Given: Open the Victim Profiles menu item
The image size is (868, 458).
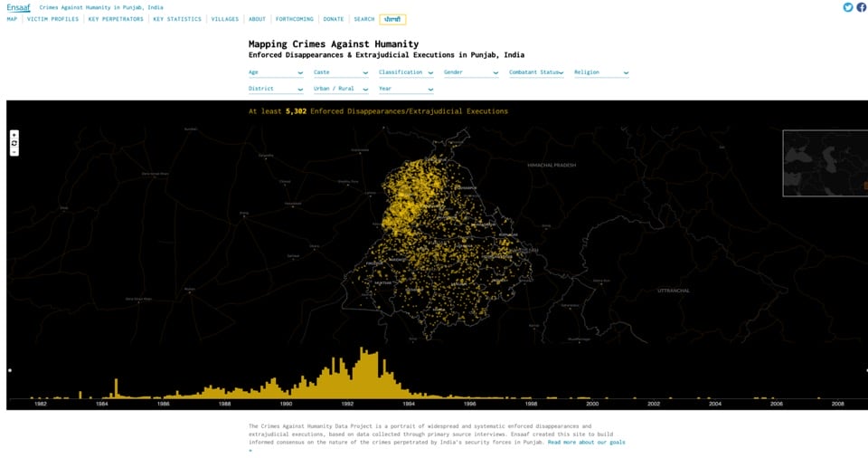Looking at the screenshot, I should 52,19.
